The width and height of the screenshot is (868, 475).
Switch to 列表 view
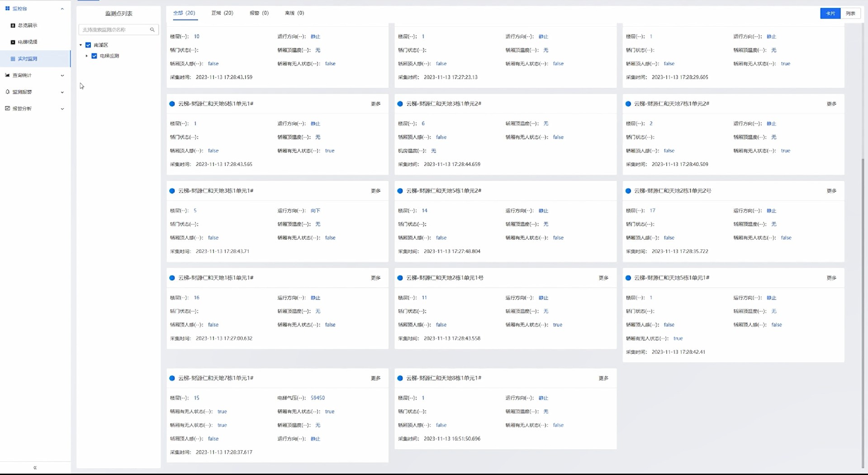(x=850, y=14)
